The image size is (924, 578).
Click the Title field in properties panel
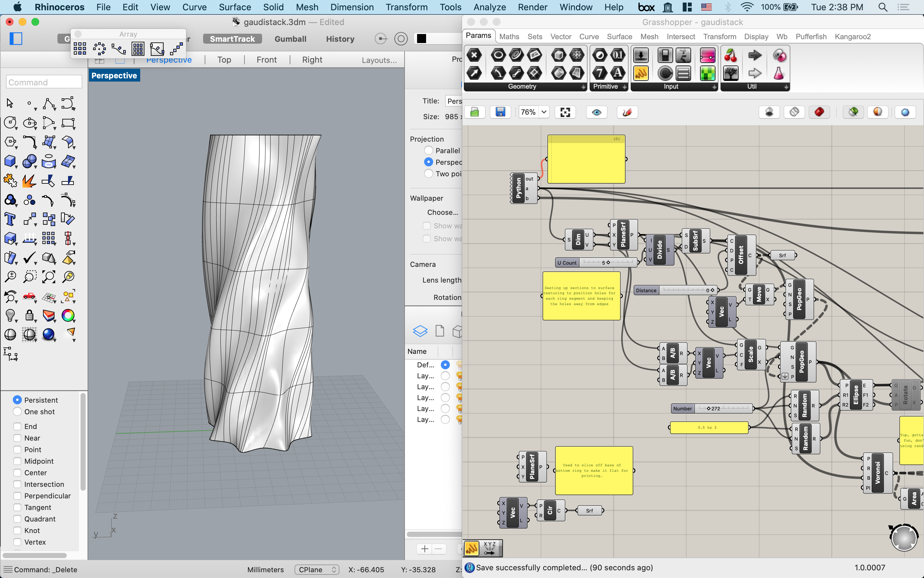(x=454, y=101)
